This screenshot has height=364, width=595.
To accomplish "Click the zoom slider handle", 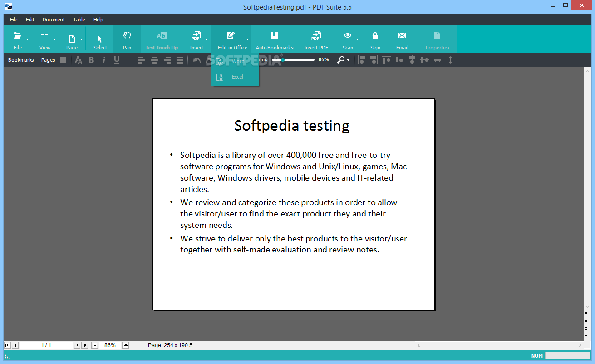I will point(282,60).
